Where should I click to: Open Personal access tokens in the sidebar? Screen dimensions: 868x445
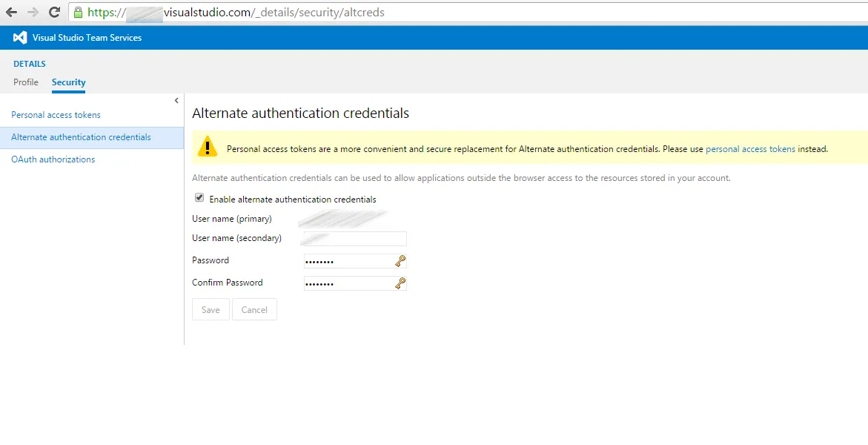pyautogui.click(x=56, y=115)
